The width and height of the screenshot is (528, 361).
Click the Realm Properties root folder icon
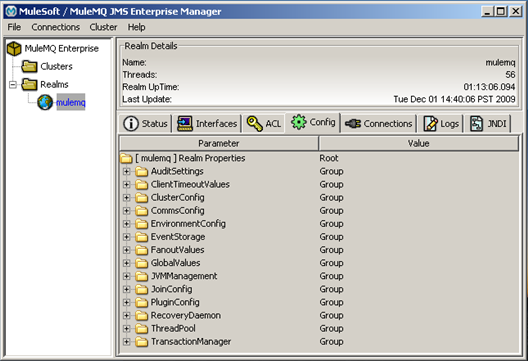pyautogui.click(x=126, y=158)
